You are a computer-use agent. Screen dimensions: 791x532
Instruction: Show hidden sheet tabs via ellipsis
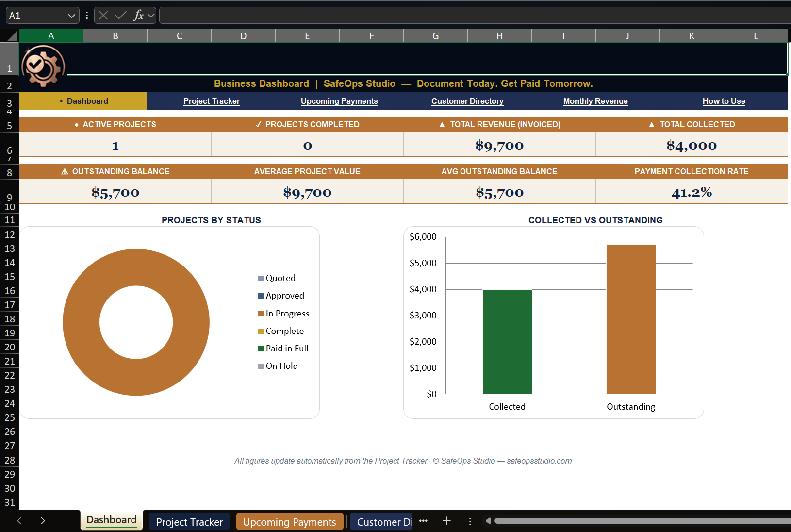[423, 521]
